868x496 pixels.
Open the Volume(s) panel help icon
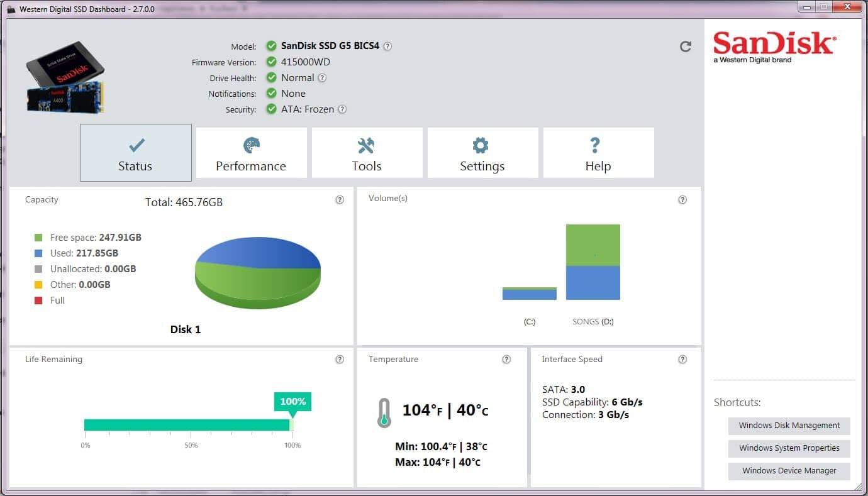682,200
